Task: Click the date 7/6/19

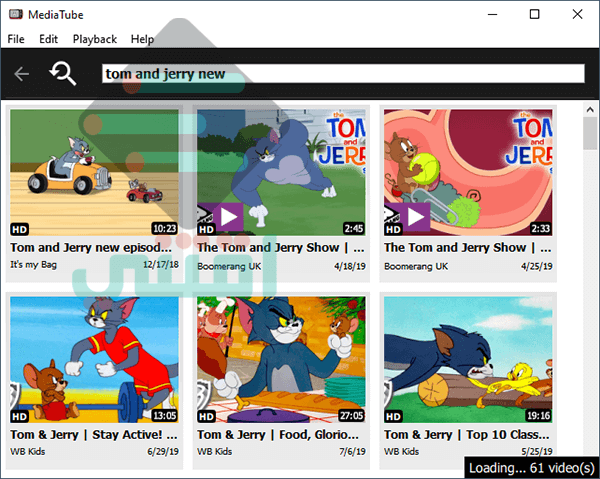Action: pyautogui.click(x=352, y=451)
